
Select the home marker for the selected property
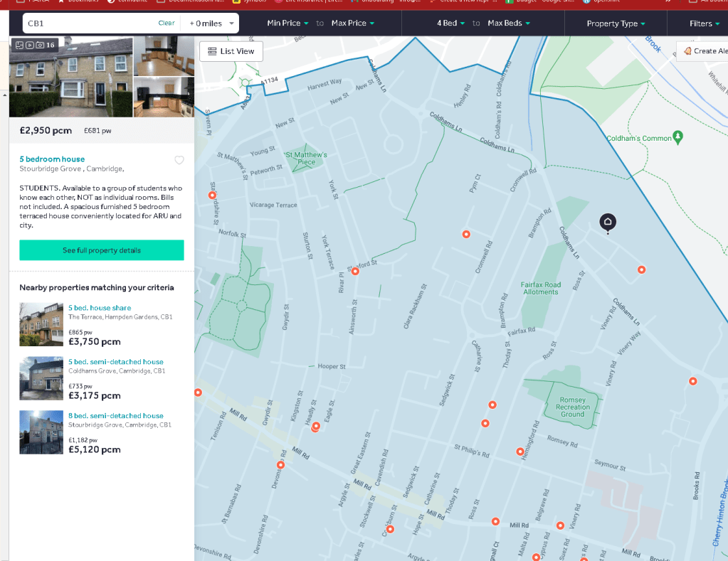point(608,223)
